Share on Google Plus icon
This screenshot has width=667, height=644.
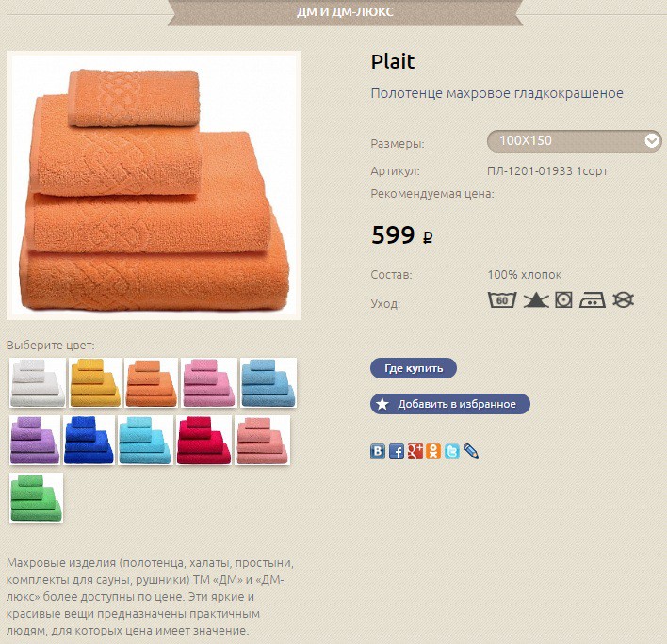coord(415,451)
